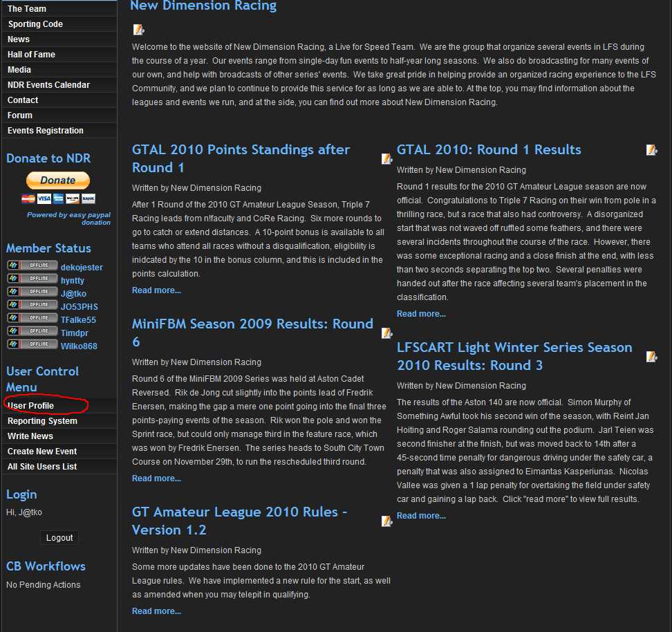Open Timdpr member profile link

[x=74, y=333]
